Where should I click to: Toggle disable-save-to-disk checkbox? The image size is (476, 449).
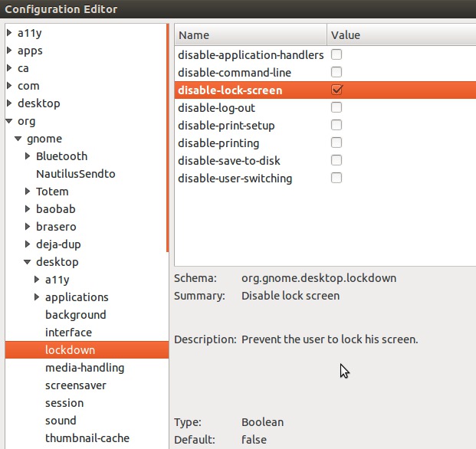336,160
